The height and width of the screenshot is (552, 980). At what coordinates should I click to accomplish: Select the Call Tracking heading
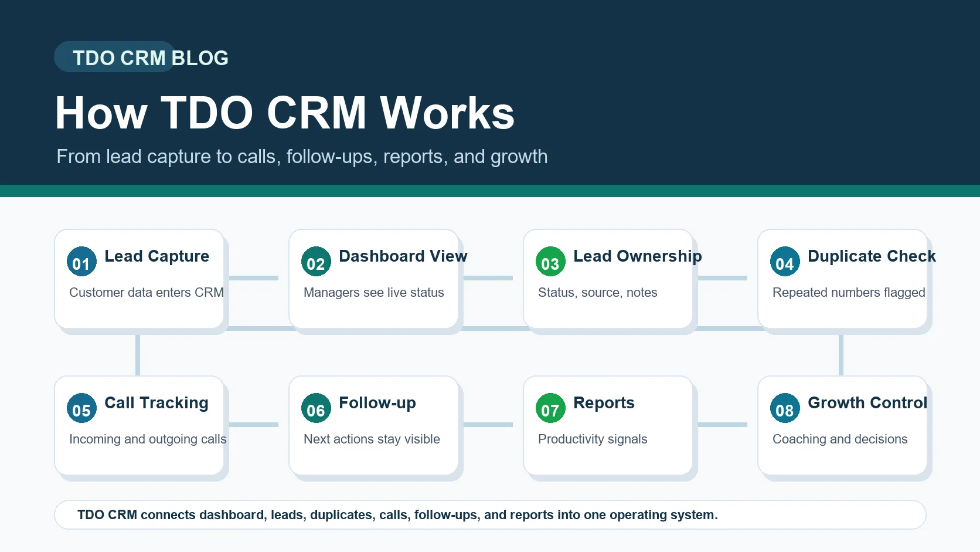click(156, 403)
